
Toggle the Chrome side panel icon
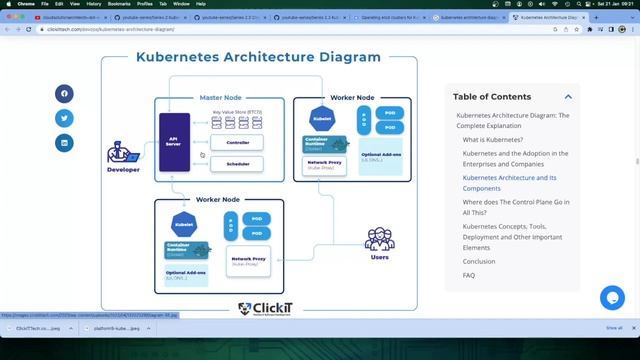click(x=611, y=29)
